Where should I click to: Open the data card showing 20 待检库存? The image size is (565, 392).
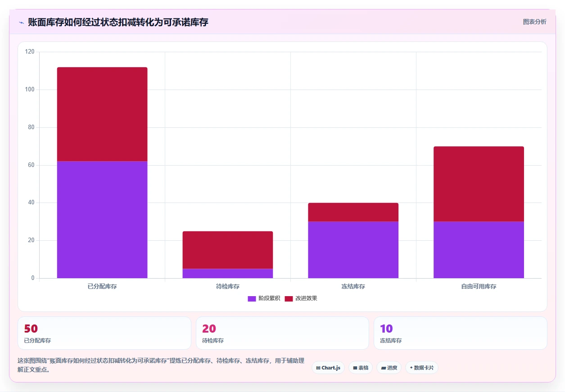coord(282,333)
